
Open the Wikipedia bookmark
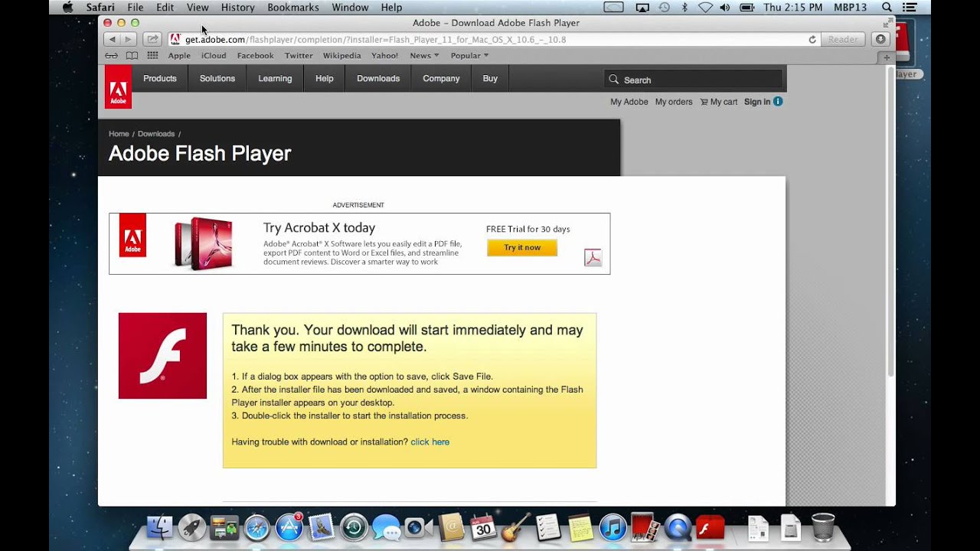tap(341, 56)
